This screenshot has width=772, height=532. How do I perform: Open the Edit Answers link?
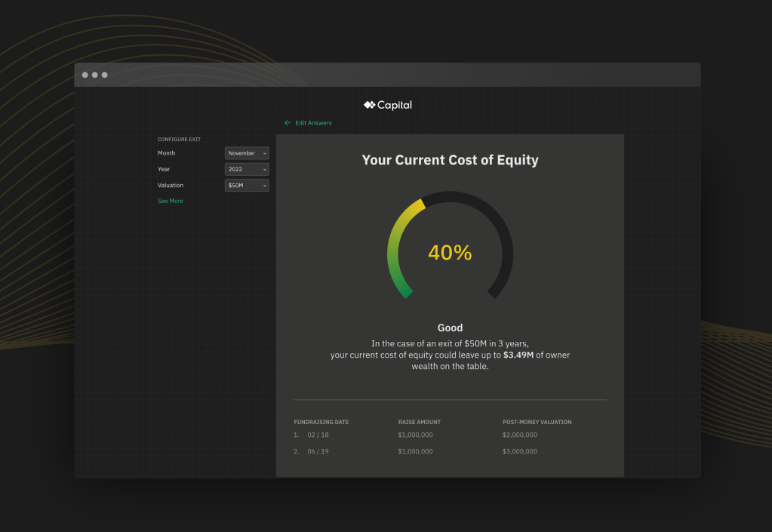(x=313, y=123)
